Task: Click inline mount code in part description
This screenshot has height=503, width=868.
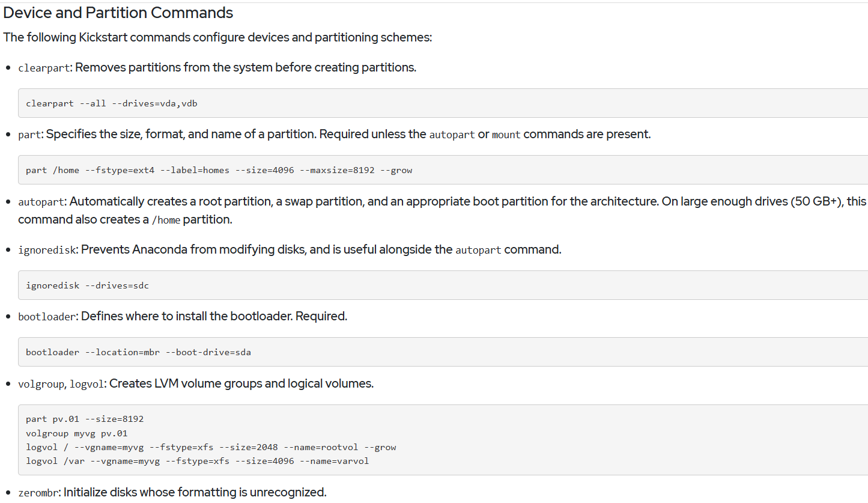Action: 506,135
